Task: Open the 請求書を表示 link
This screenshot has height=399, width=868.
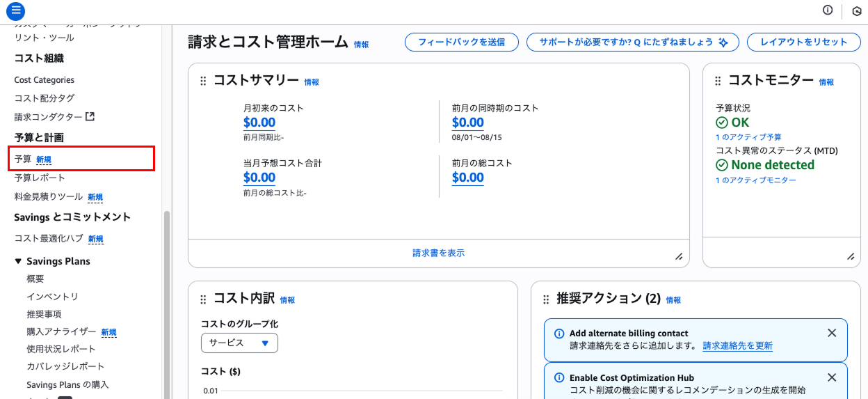Action: 439,253
